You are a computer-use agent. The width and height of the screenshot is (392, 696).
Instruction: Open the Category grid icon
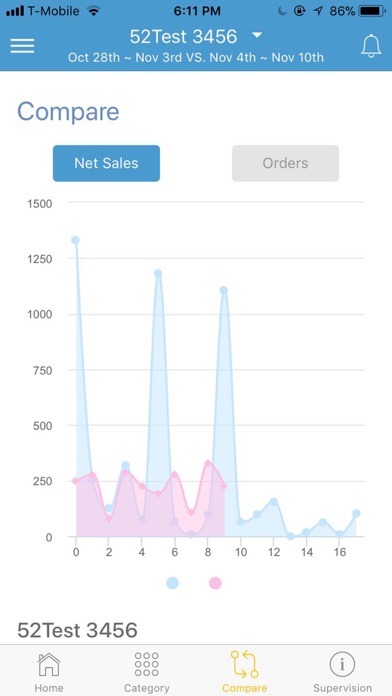(x=147, y=664)
